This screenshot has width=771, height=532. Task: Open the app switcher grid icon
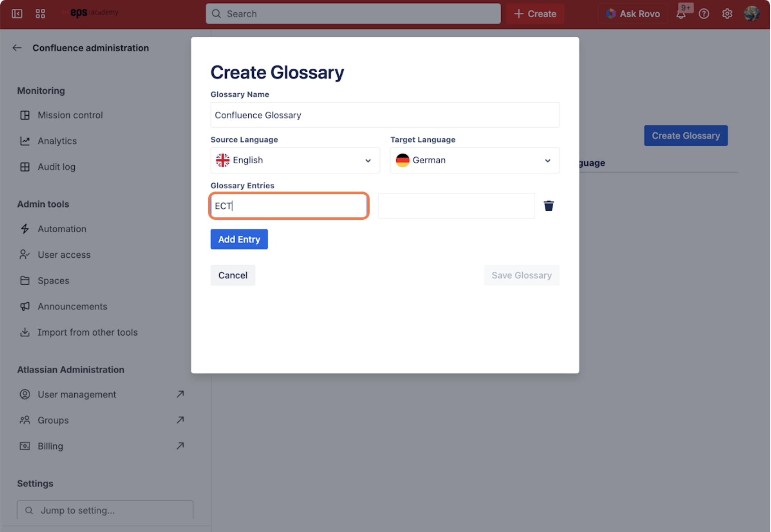[40, 14]
